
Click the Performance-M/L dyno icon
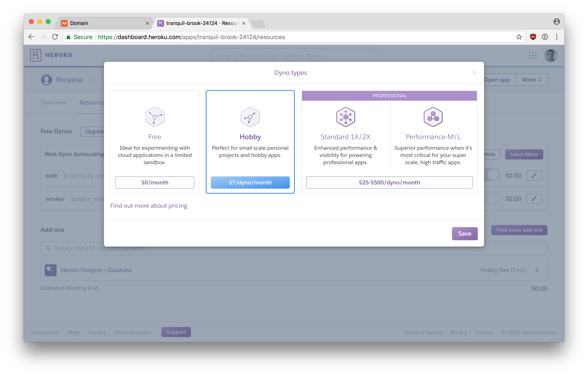coord(433,117)
